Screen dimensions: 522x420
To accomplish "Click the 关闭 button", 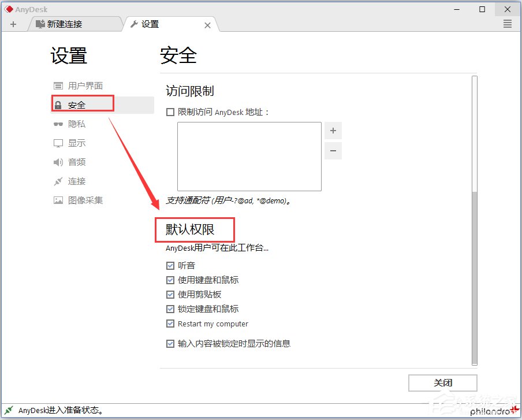I will [443, 383].
